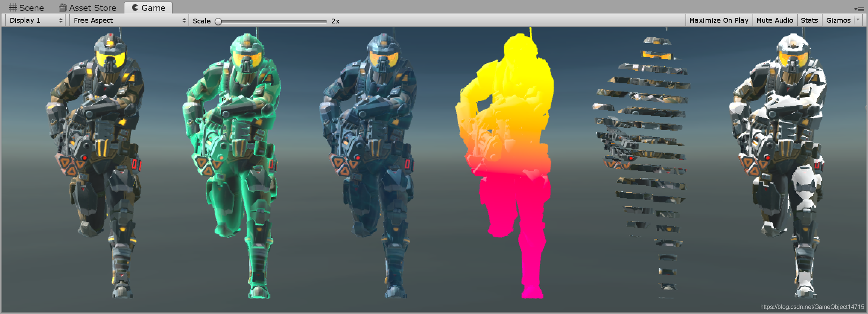Switch to the Scene tab

(x=26, y=7)
